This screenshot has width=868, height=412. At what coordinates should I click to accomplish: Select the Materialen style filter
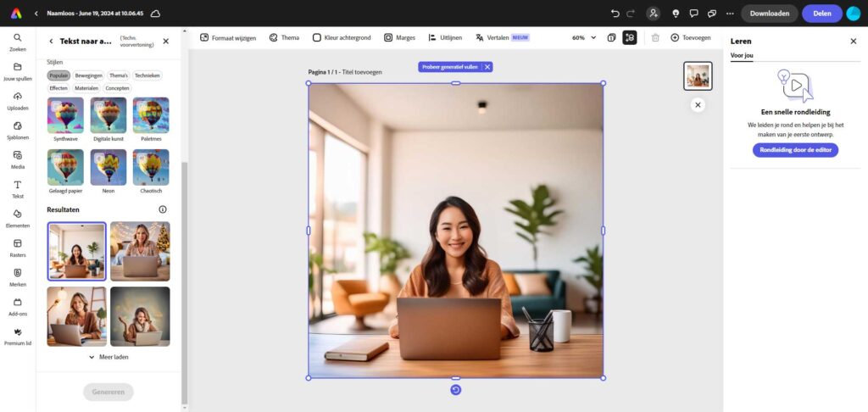tap(86, 88)
